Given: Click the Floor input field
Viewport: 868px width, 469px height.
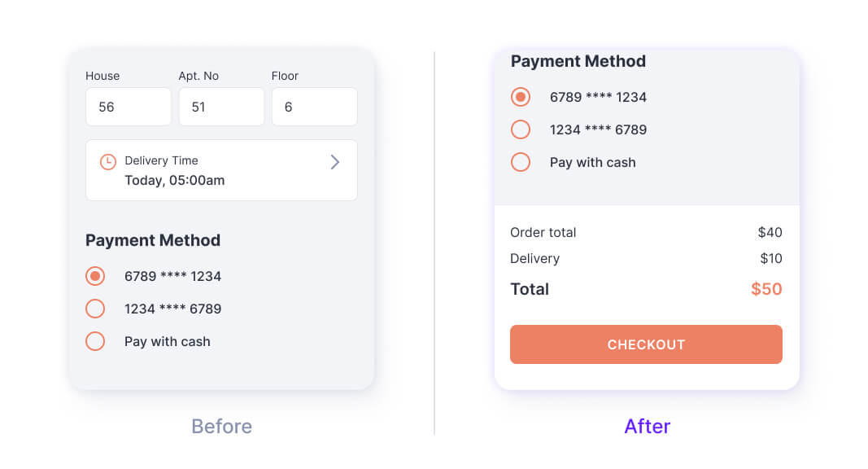Looking at the screenshot, I should [314, 107].
